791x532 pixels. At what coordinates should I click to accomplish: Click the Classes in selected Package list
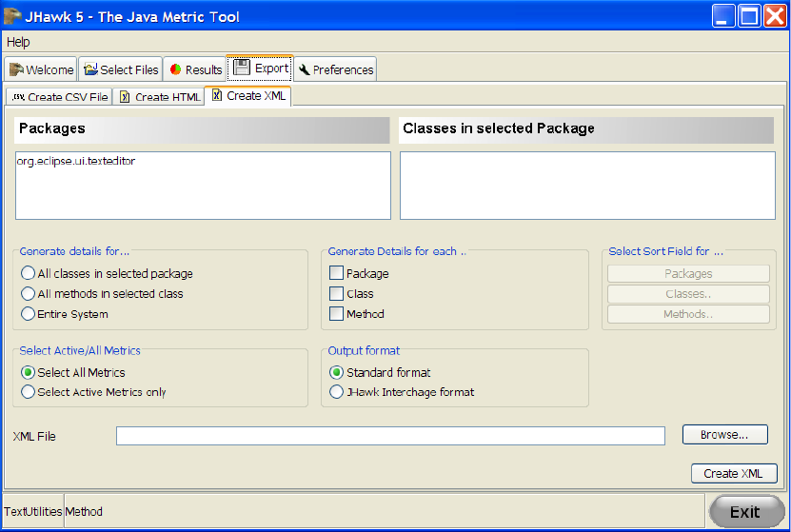pyautogui.click(x=587, y=186)
